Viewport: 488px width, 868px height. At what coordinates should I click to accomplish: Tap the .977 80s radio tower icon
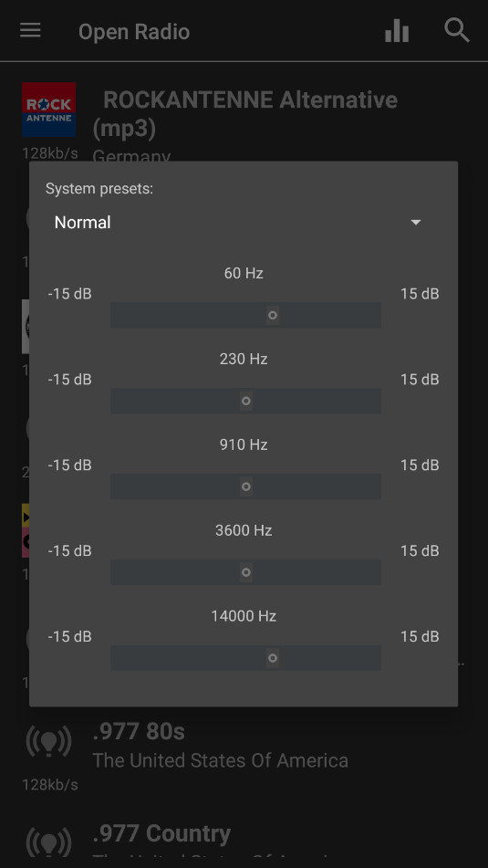pyautogui.click(x=48, y=742)
